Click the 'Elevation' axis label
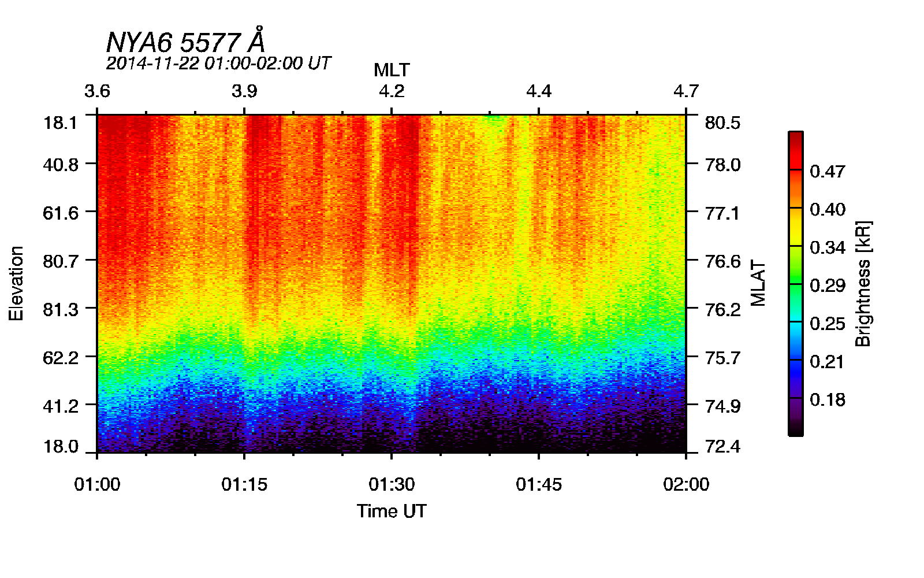The width and height of the screenshot is (924, 578). pos(16,283)
